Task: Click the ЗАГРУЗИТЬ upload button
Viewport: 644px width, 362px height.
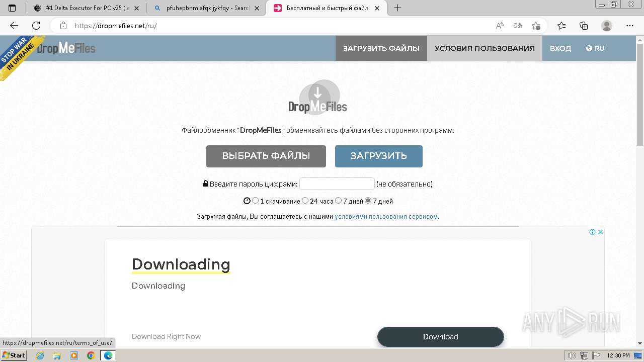Action: pyautogui.click(x=379, y=156)
